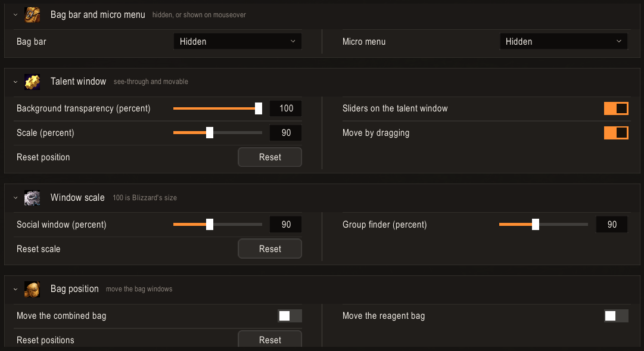Click the 'Group finder (percent)' label

(385, 225)
